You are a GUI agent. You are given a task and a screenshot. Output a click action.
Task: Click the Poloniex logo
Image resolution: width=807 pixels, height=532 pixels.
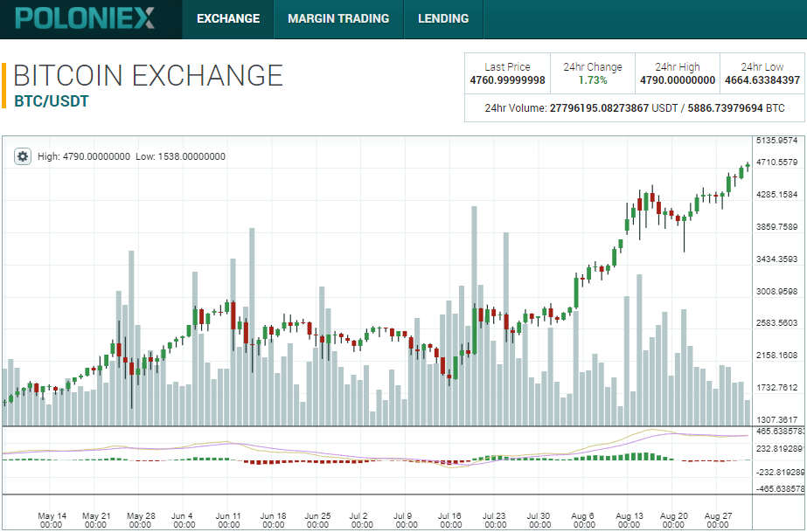[x=85, y=18]
